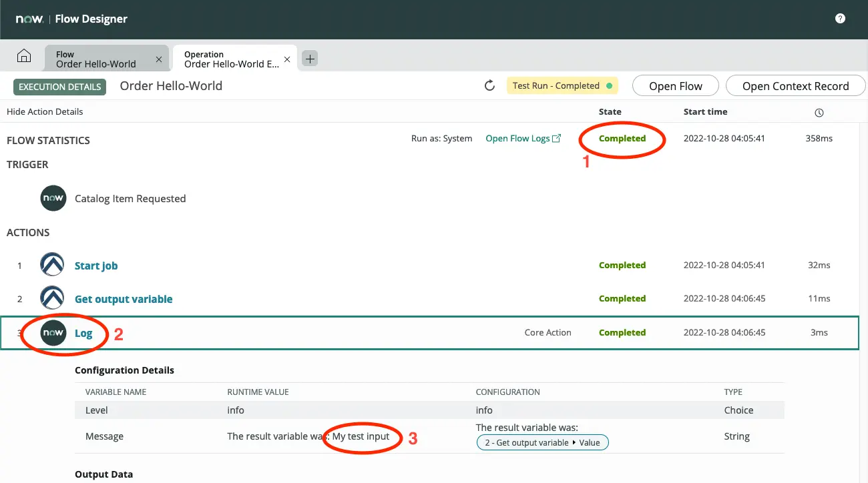Open the help question mark icon

840,19
